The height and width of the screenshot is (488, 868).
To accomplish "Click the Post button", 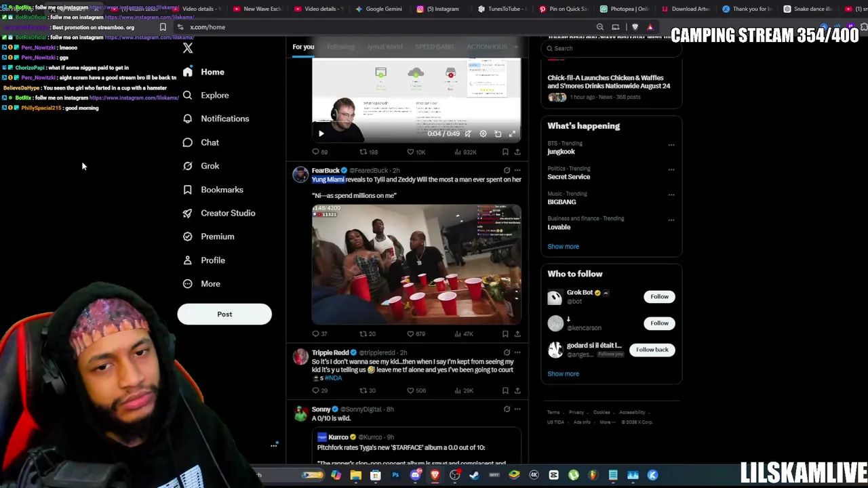I will [224, 314].
